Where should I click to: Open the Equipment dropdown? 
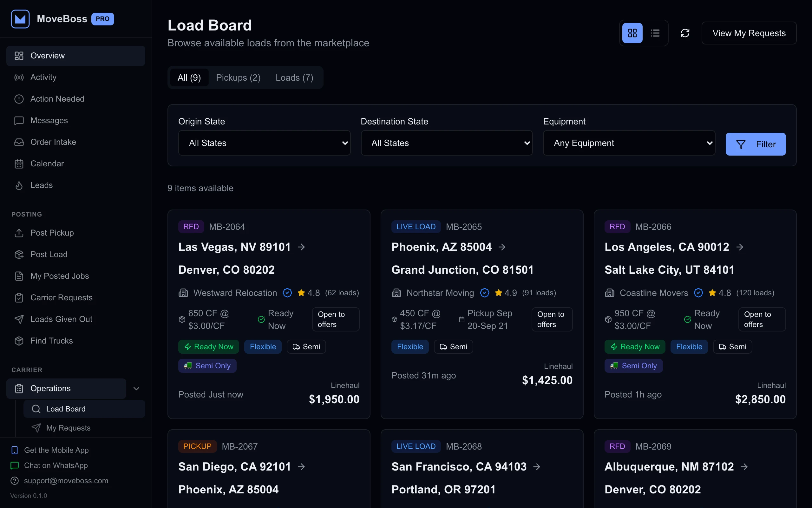pos(629,143)
